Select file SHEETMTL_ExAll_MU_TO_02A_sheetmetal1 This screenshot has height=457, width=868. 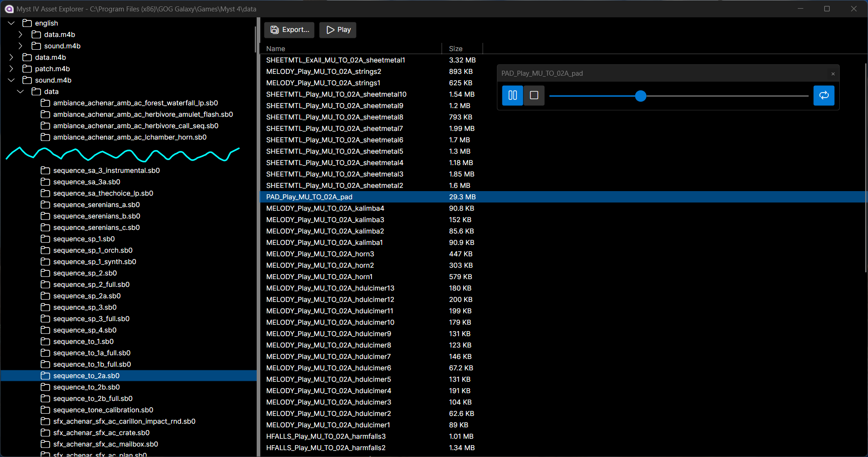click(x=336, y=60)
